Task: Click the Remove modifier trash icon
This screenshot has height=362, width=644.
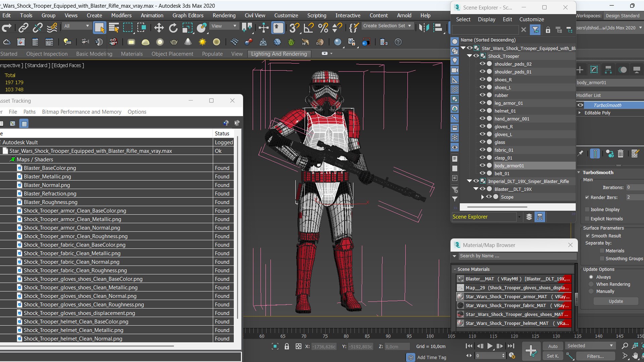Action: coord(621,154)
